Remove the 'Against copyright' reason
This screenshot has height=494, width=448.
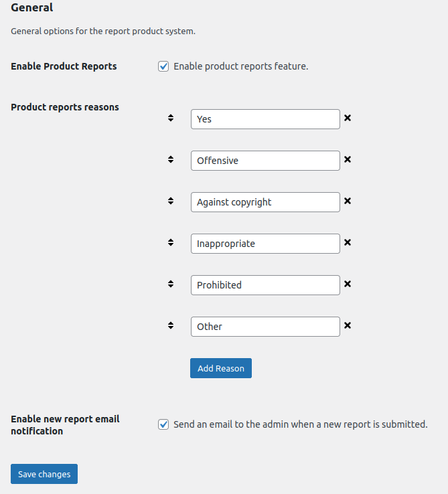(x=348, y=201)
